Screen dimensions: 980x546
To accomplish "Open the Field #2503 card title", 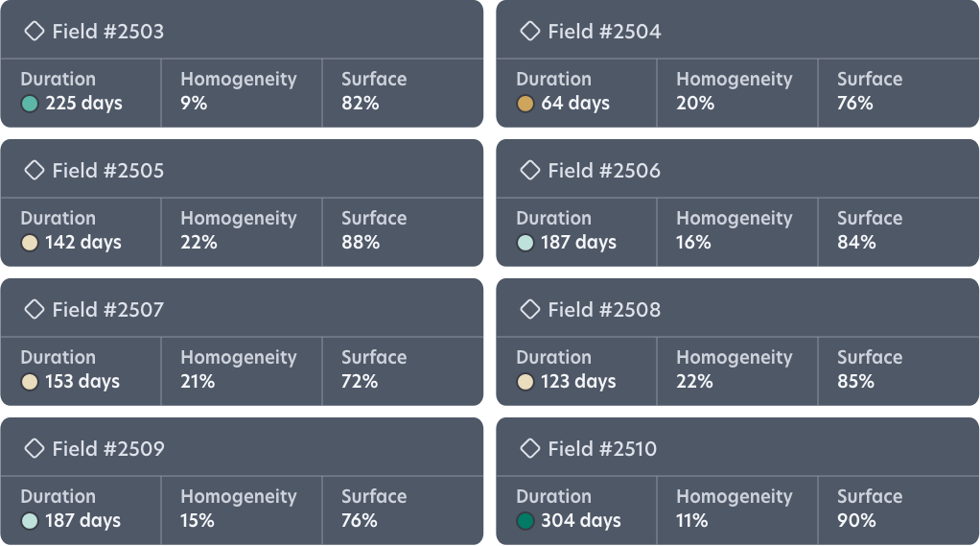I will coord(107,32).
